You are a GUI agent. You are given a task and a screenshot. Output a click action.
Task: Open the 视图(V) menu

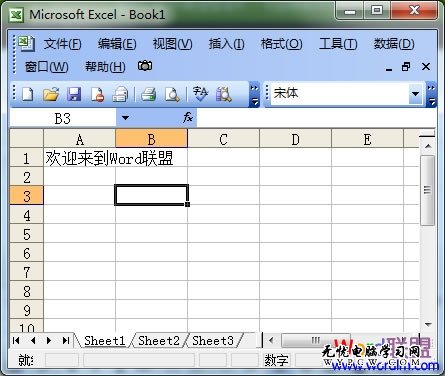[x=172, y=44]
